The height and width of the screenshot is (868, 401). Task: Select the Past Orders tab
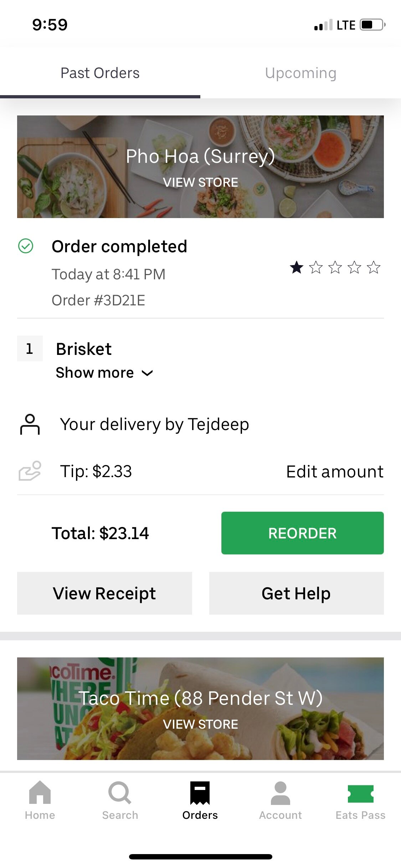click(100, 73)
